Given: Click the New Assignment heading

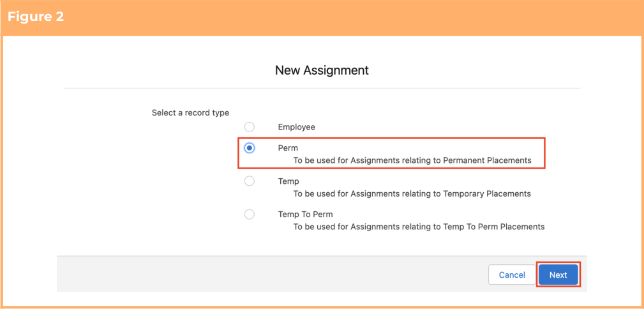Looking at the screenshot, I should coord(322,70).
